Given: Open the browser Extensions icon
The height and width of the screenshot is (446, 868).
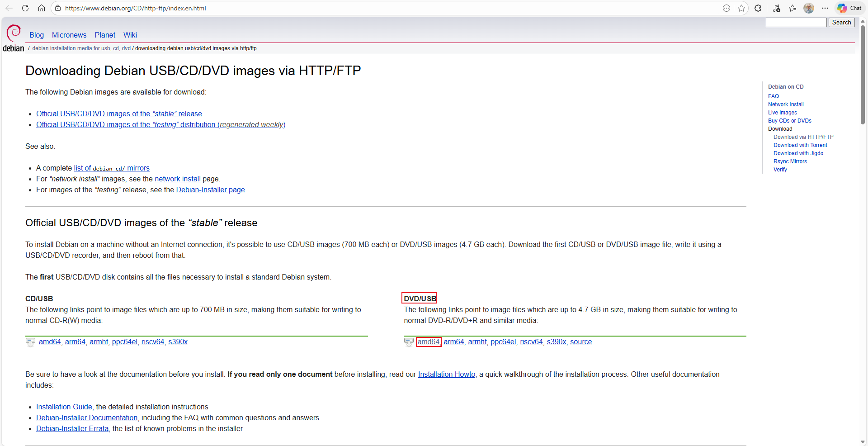Looking at the screenshot, I should coord(758,8).
